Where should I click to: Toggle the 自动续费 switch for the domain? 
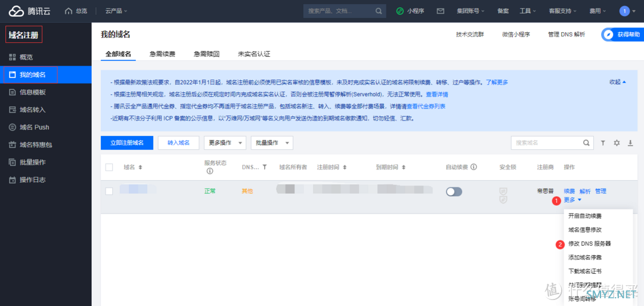coord(454,192)
